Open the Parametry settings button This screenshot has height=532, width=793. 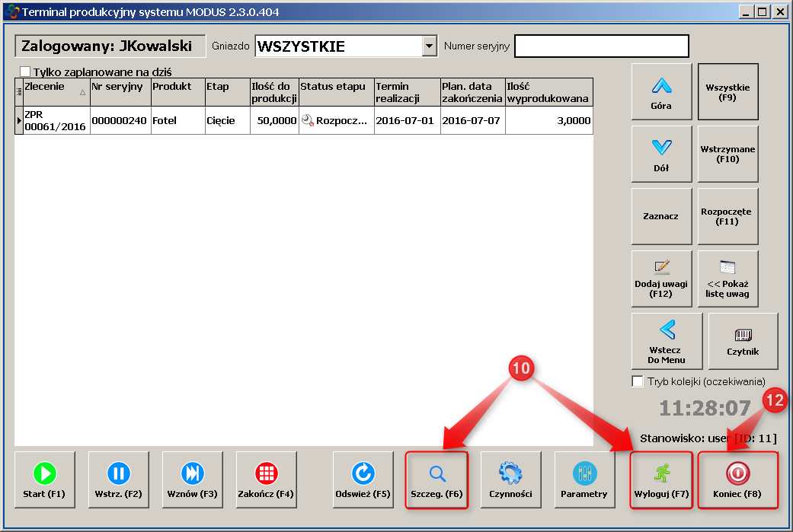[x=584, y=479]
